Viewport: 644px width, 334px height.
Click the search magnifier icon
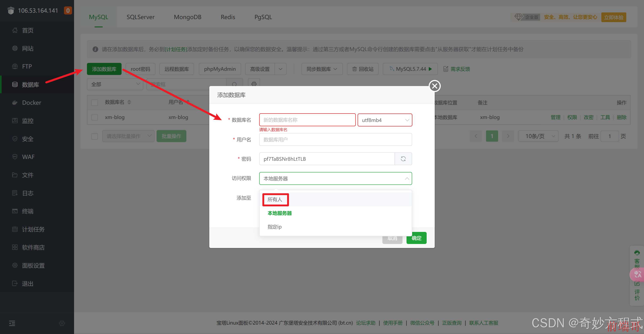tap(234, 84)
